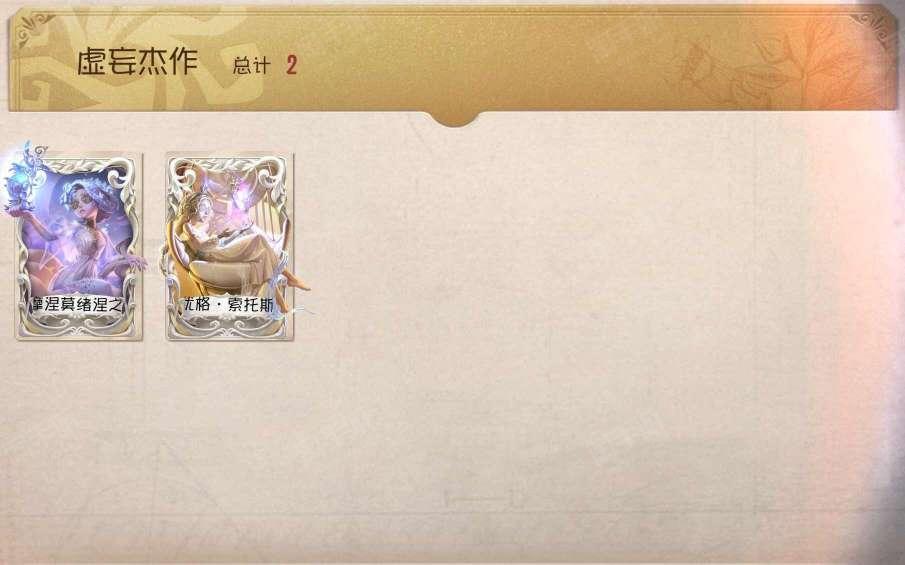Click the notch tab under the header banner

455,118
